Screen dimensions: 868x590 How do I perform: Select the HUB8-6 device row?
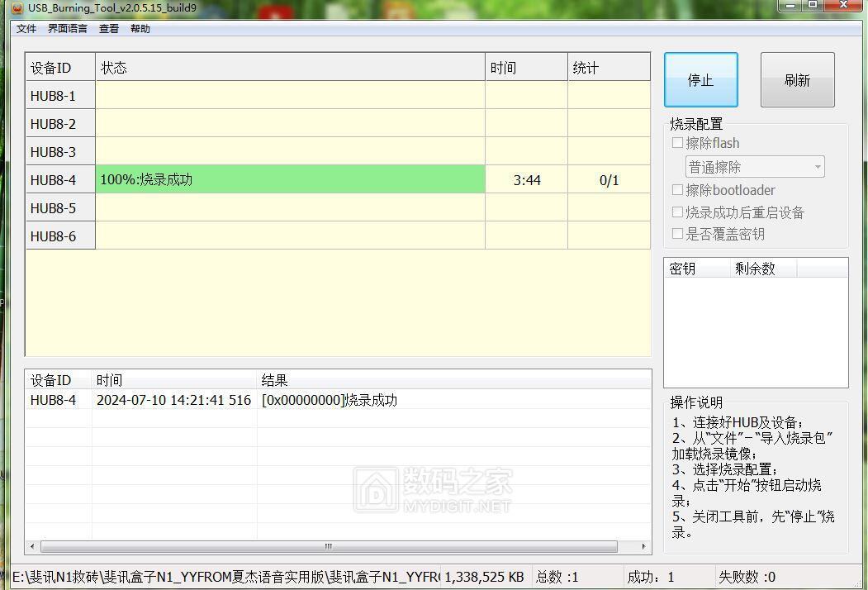tap(338, 236)
